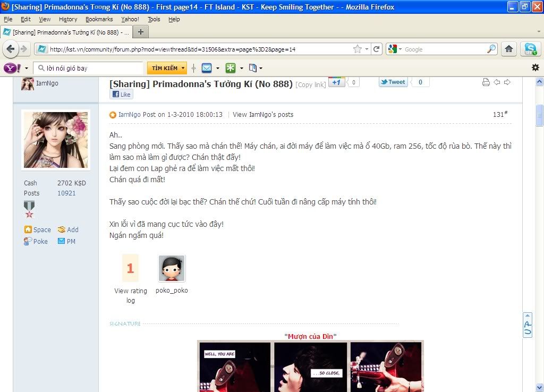
Task: Click the Yahoo search box containing 'lời nói gió bay'
Action: (x=89, y=68)
